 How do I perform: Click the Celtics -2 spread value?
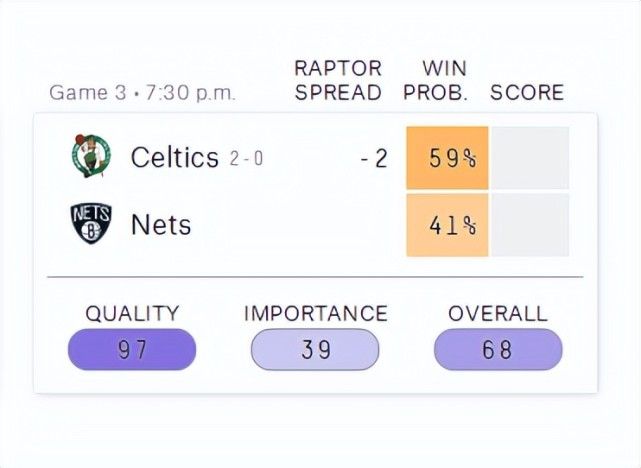click(374, 159)
